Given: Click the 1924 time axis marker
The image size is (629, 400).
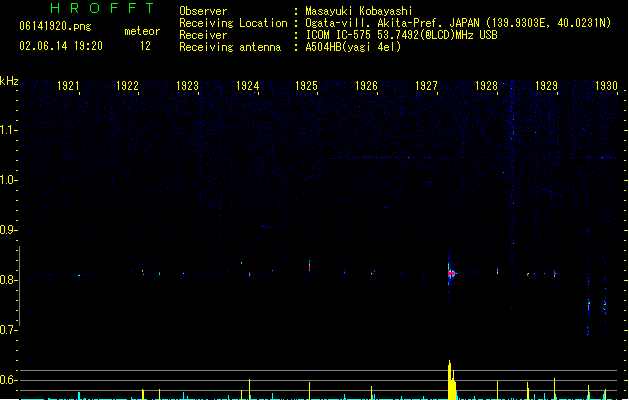Looking at the screenshot, I should (248, 86).
